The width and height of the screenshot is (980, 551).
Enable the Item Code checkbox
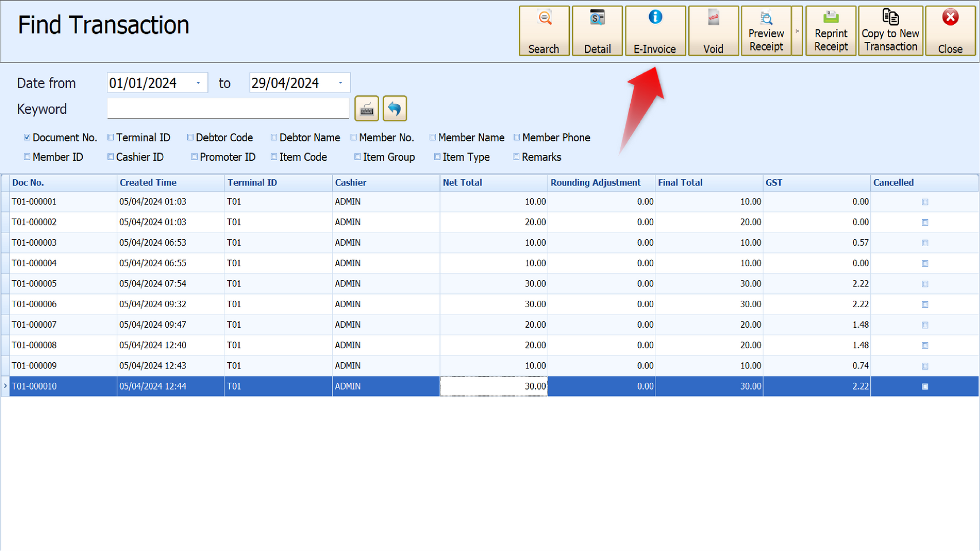[274, 157]
